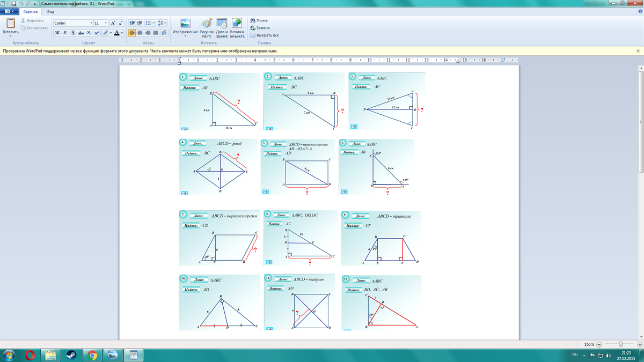This screenshot has width=644, height=362.
Task: Start a bulleted list
Action: (148, 24)
